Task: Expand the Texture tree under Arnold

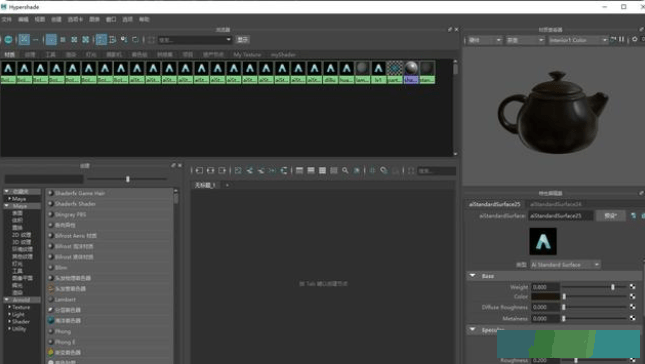Action: [9, 307]
